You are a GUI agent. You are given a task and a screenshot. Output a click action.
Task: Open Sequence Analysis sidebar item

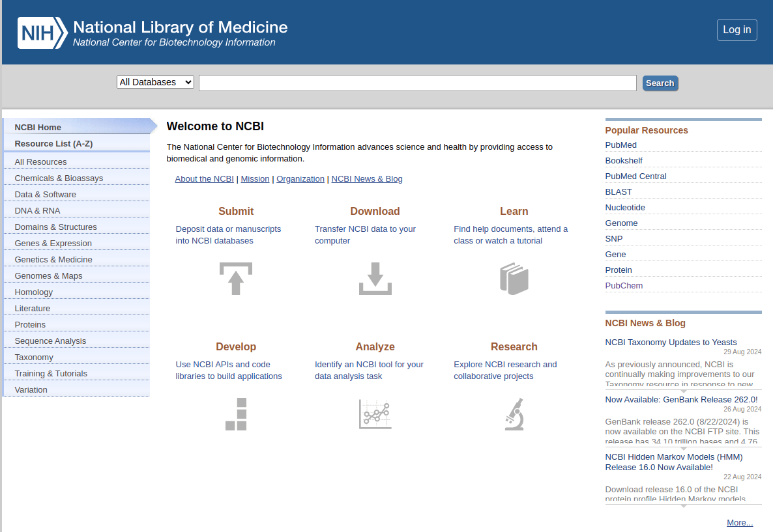pyautogui.click(x=76, y=341)
